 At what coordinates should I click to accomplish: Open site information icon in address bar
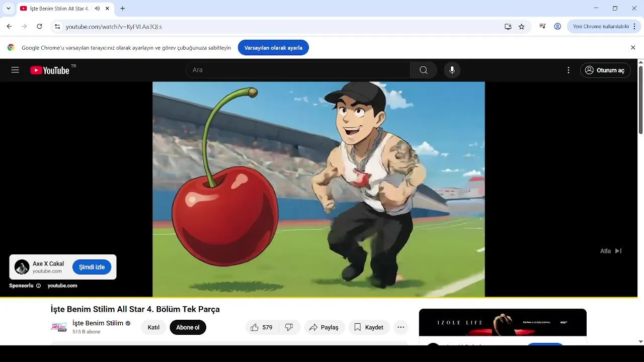[x=57, y=27]
